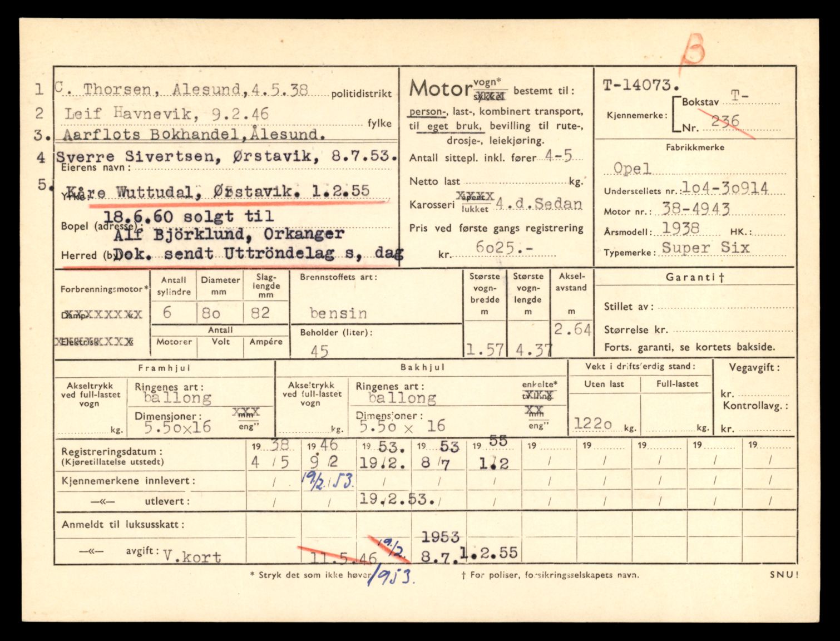Select the Opel make entry
The height and width of the screenshot is (641, 840).
pyautogui.click(x=631, y=168)
